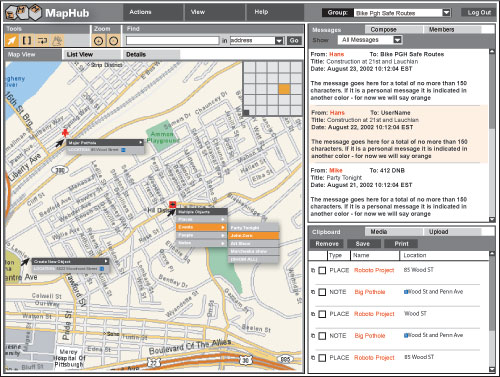Image resolution: width=500 pixels, height=377 pixels.
Task: Check the first PLACE Roboto Project checkbox
Action: 322,270
